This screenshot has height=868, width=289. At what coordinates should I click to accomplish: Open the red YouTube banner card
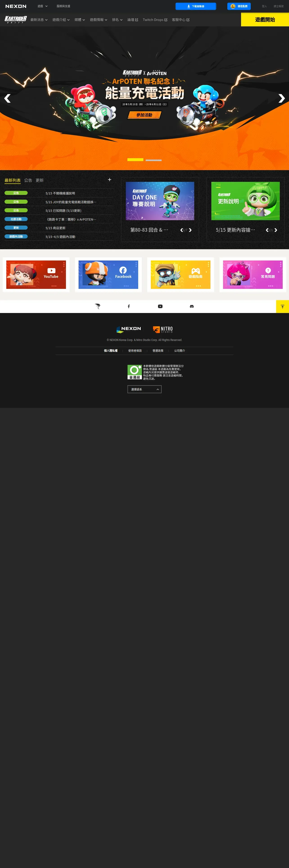click(36, 275)
